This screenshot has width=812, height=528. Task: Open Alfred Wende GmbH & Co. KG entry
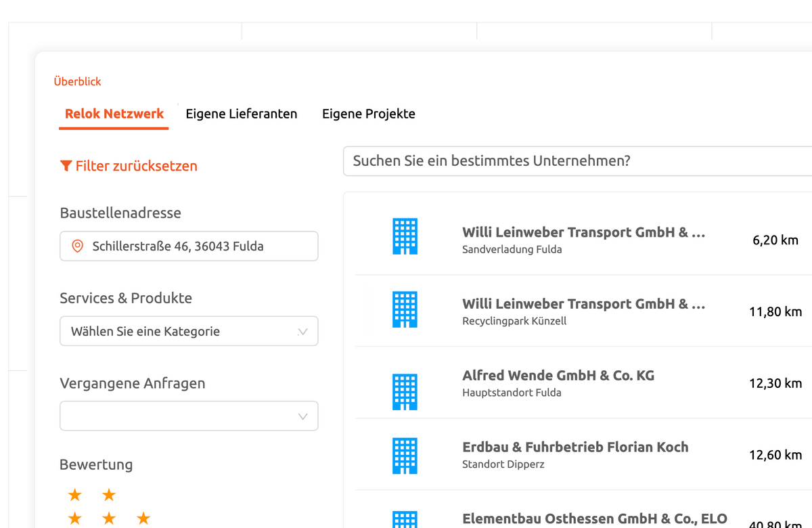click(558, 376)
